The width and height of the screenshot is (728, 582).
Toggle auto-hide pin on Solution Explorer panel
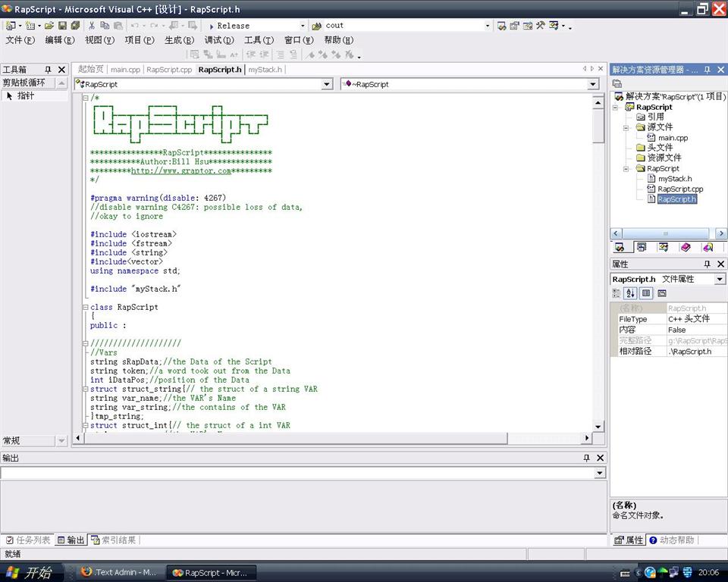(707, 70)
